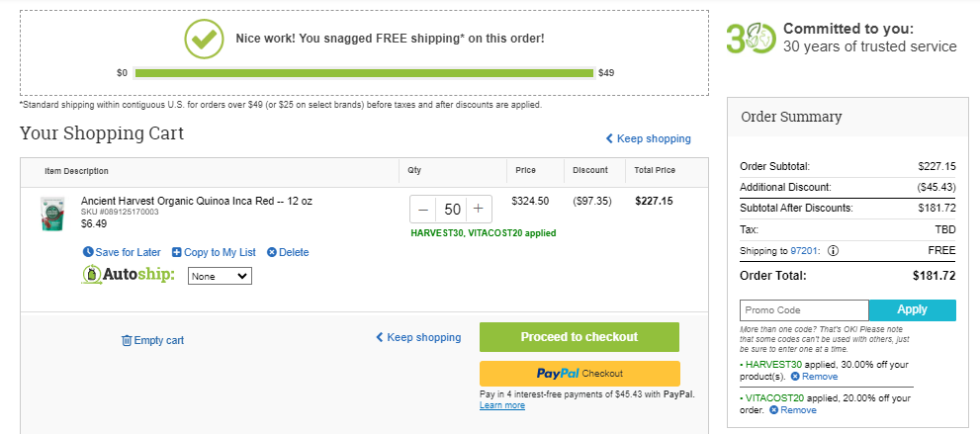Image resolution: width=980 pixels, height=434 pixels.
Task: Remove the VITACOST20 promo code
Action: pyautogui.click(x=793, y=410)
